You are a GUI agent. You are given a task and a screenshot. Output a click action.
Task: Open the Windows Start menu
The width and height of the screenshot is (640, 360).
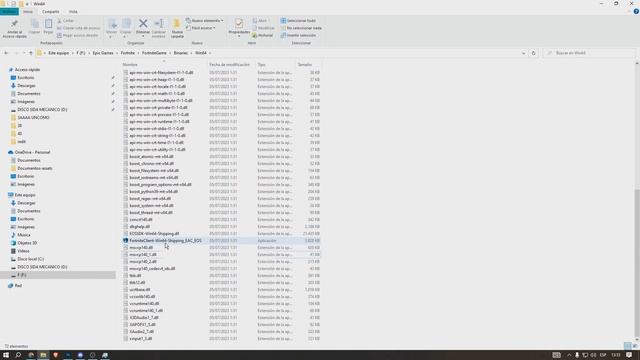point(6,355)
